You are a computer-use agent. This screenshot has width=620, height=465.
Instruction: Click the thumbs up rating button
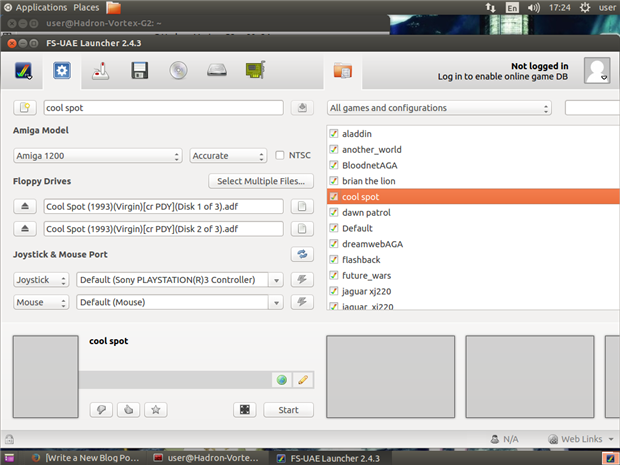coord(129,410)
